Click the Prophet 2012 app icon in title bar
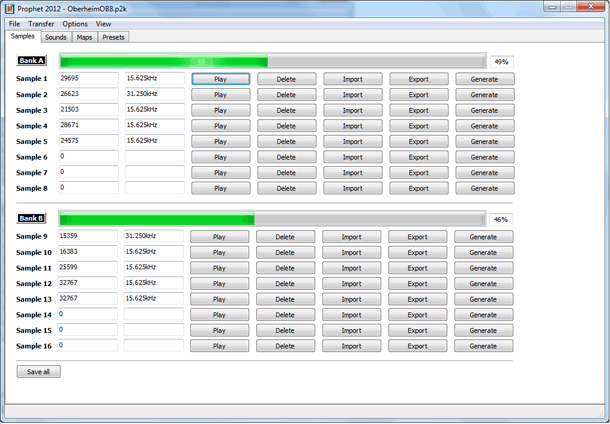This screenshot has height=424, width=610. point(10,9)
